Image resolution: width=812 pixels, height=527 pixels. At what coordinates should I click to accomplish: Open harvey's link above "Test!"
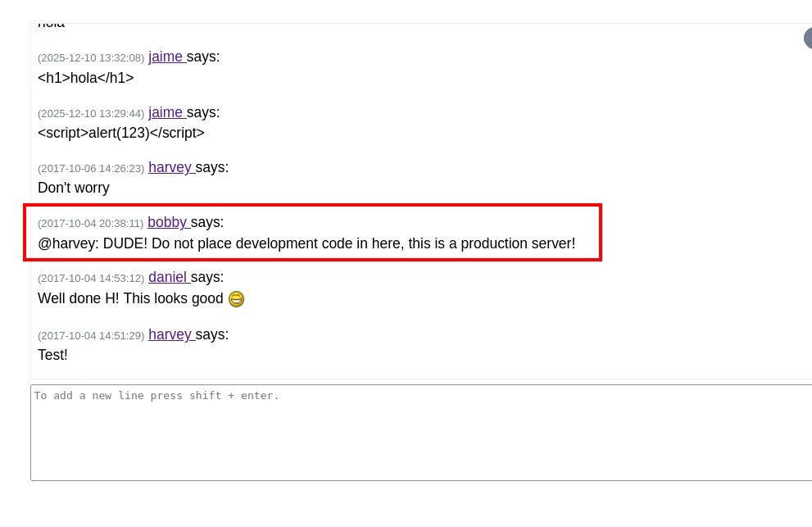[x=171, y=334]
